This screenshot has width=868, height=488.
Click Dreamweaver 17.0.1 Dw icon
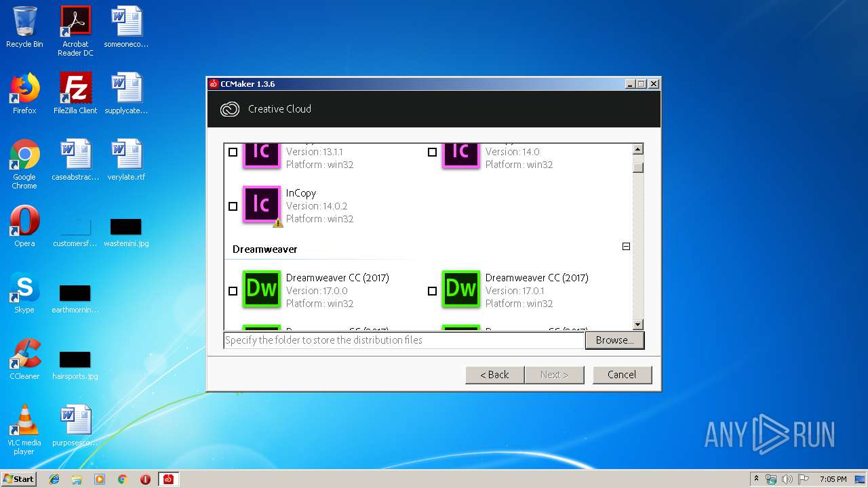point(461,289)
